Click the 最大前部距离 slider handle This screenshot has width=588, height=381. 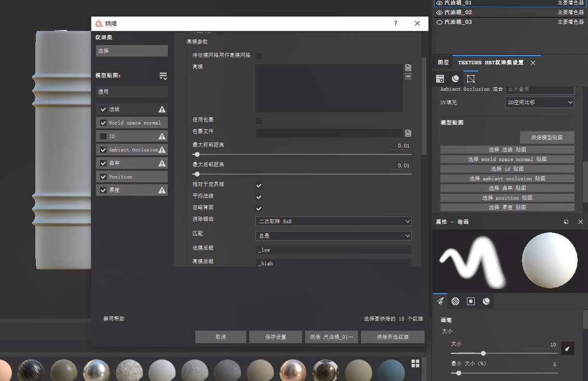point(197,154)
